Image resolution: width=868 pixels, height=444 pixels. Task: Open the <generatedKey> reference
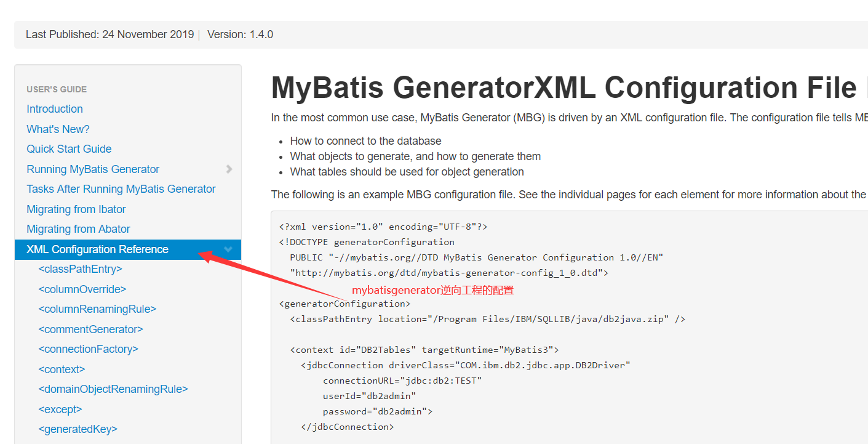[x=78, y=429]
